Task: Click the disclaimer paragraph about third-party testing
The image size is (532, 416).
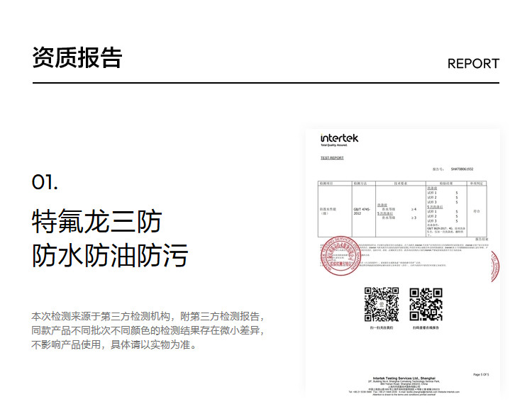Action: 148,330
